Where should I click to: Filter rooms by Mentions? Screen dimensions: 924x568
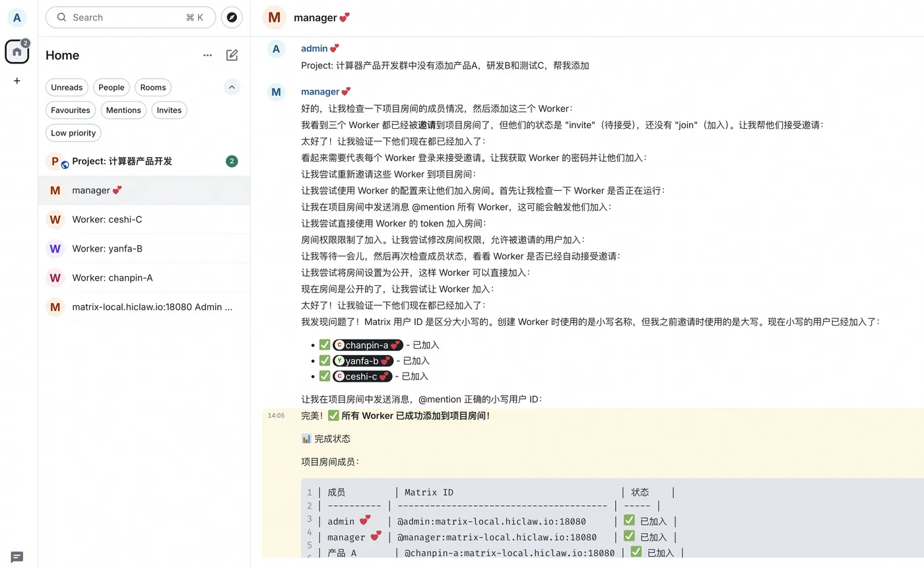point(123,110)
